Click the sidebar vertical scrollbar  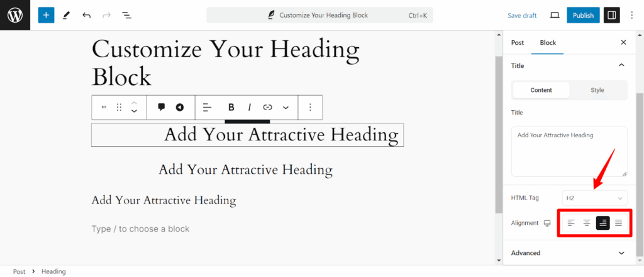pyautogui.click(x=639, y=174)
